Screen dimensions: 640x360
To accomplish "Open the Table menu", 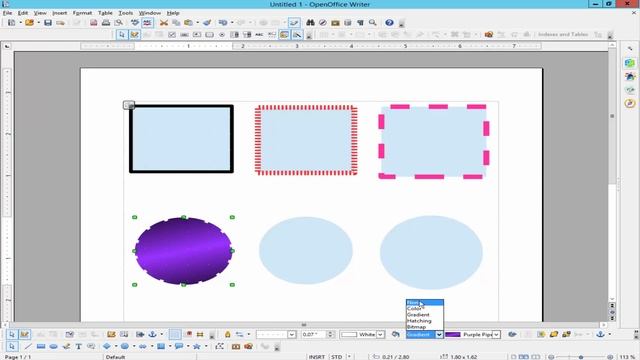I will [105, 13].
